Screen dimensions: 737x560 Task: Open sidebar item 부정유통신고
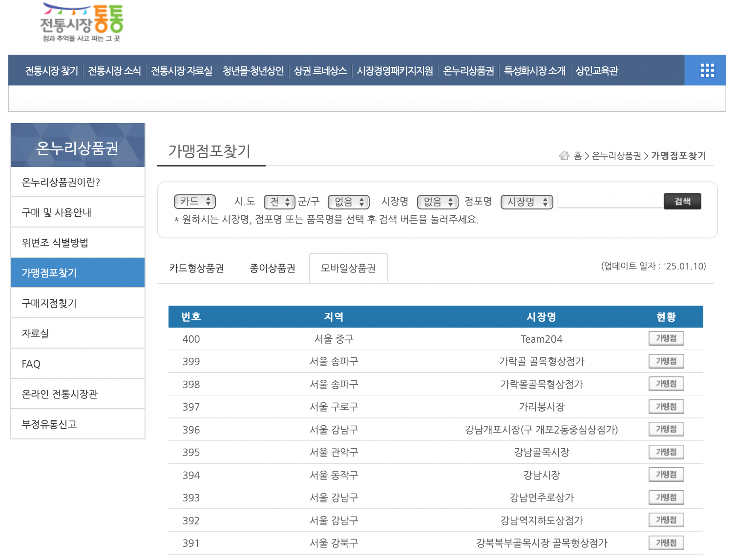click(78, 424)
